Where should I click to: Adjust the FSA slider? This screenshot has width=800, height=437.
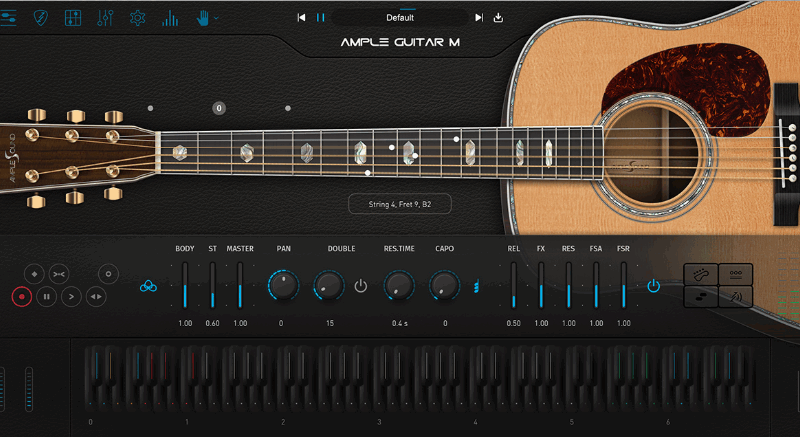[596, 286]
